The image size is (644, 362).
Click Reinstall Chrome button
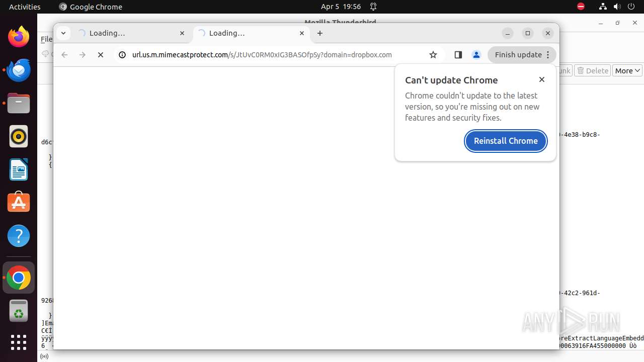(506, 141)
